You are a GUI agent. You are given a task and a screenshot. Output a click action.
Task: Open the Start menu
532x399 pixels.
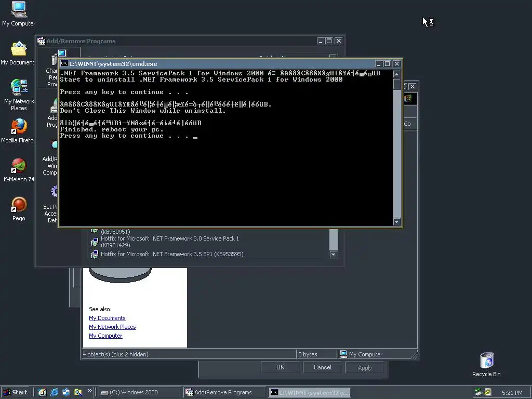coord(16,392)
